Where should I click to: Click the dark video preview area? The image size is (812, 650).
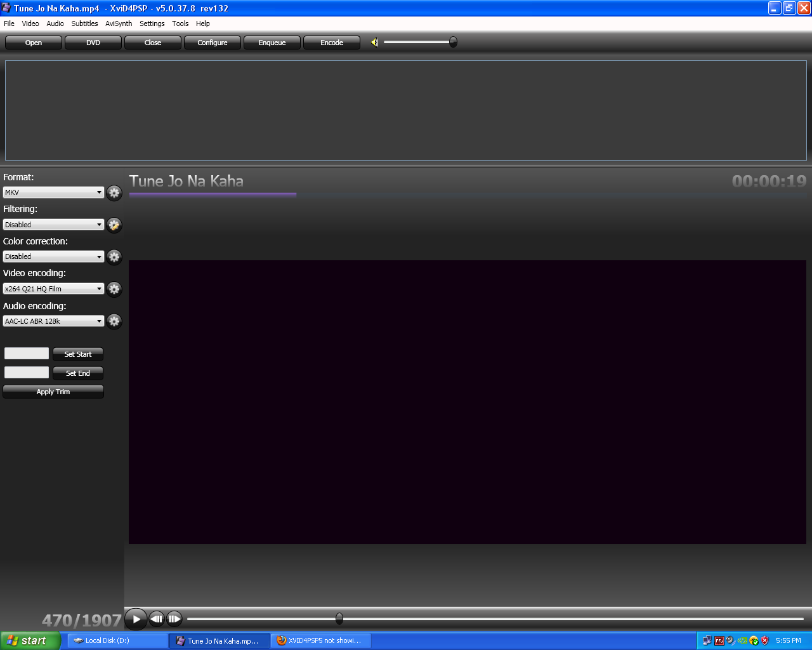[x=468, y=402]
